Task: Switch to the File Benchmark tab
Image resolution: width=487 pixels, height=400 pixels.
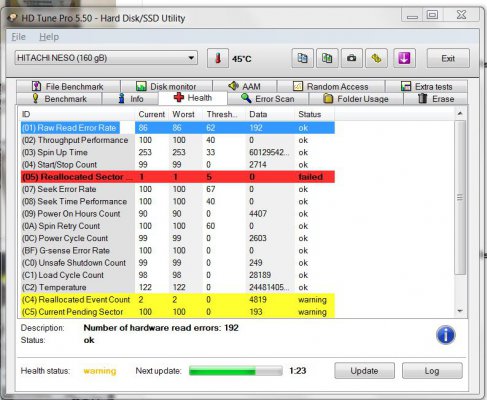Action: pos(68,86)
